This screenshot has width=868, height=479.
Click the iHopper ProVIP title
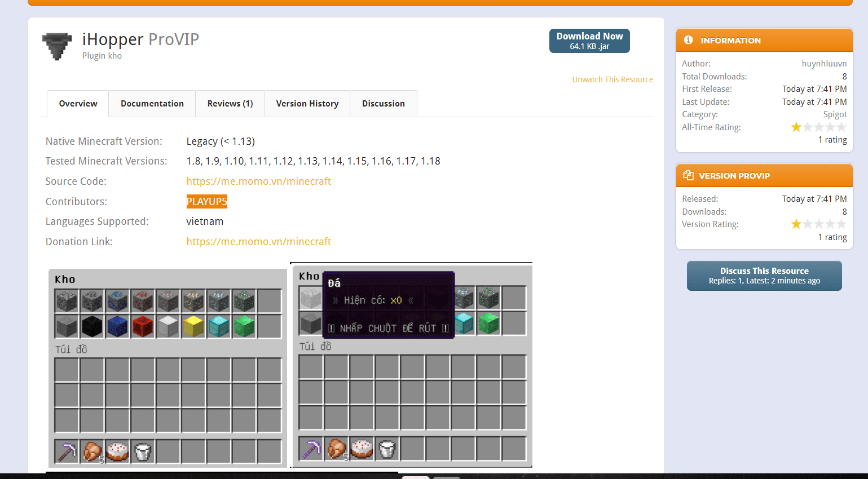click(140, 39)
